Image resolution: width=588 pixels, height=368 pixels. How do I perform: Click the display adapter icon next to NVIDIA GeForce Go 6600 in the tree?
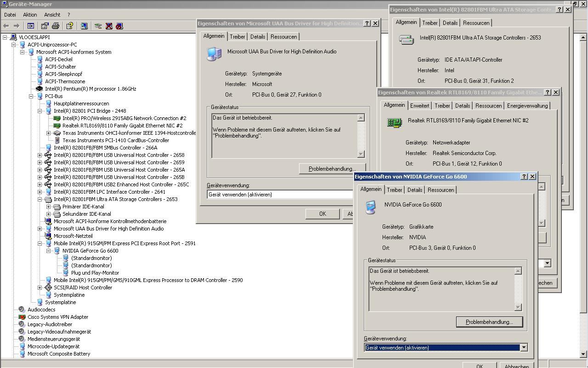click(57, 251)
